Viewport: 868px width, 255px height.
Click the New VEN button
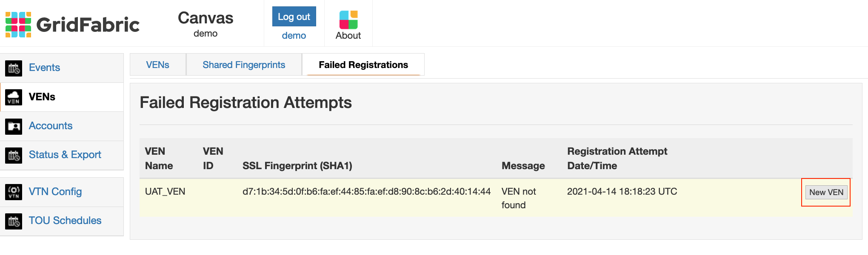[x=825, y=192]
